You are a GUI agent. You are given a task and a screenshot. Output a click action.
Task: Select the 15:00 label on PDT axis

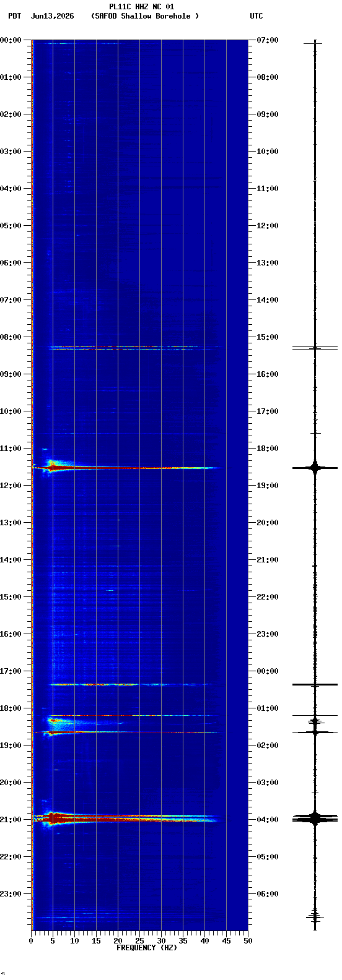click(x=11, y=597)
